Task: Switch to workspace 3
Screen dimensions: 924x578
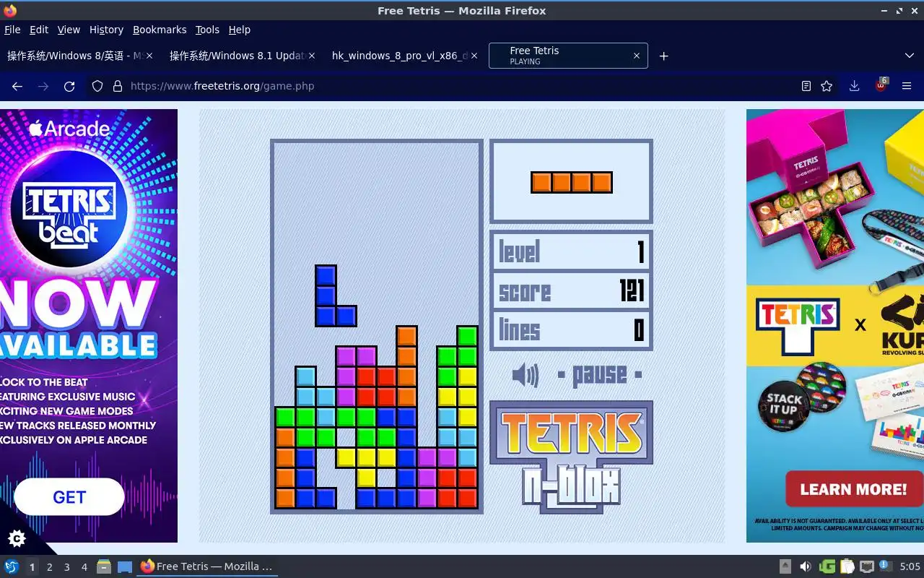Action: tap(66, 567)
